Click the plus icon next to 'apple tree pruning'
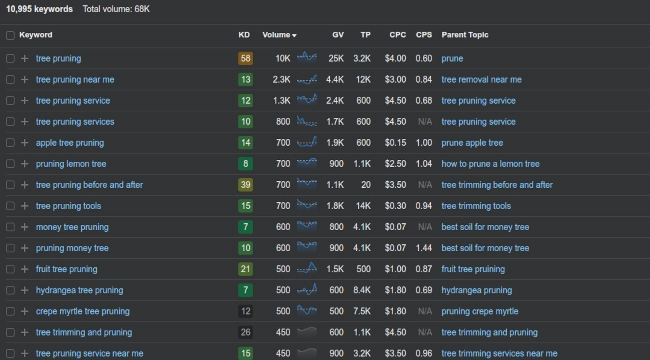The width and height of the screenshot is (650, 360). (24, 143)
